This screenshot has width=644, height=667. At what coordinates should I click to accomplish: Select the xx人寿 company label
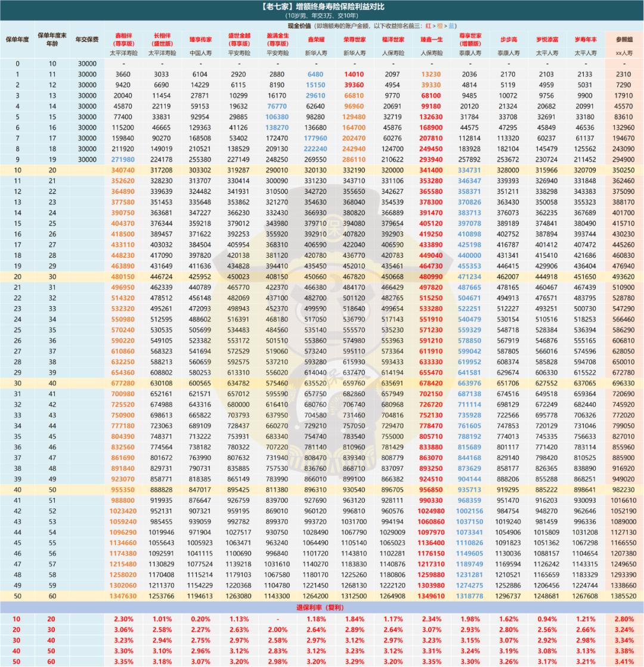(624, 53)
